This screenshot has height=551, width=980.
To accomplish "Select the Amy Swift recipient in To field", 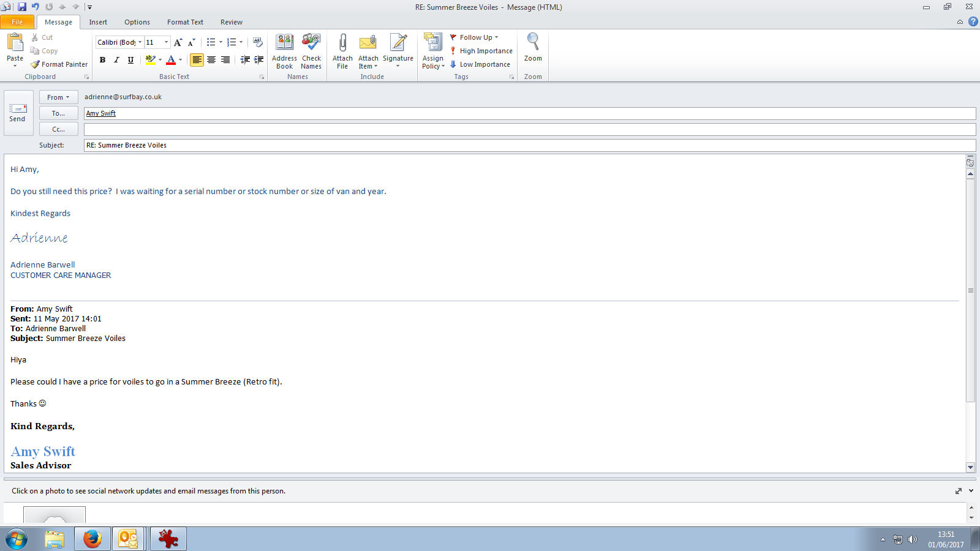I will (x=101, y=113).
